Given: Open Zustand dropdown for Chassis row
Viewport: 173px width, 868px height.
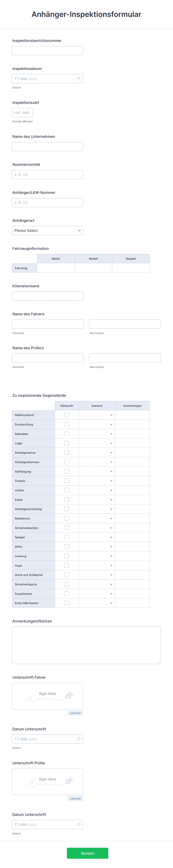Looking at the screenshot, I should [x=97, y=481].
